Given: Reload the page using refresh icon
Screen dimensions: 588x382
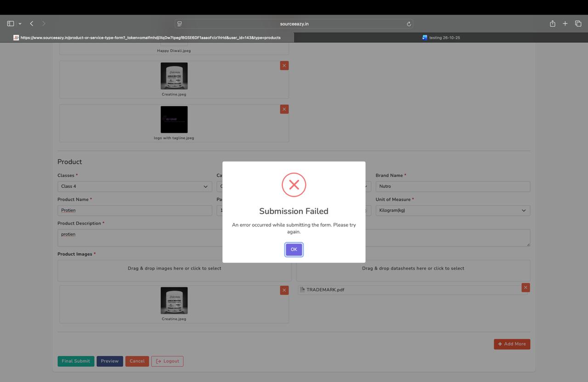Looking at the screenshot, I should [408, 24].
